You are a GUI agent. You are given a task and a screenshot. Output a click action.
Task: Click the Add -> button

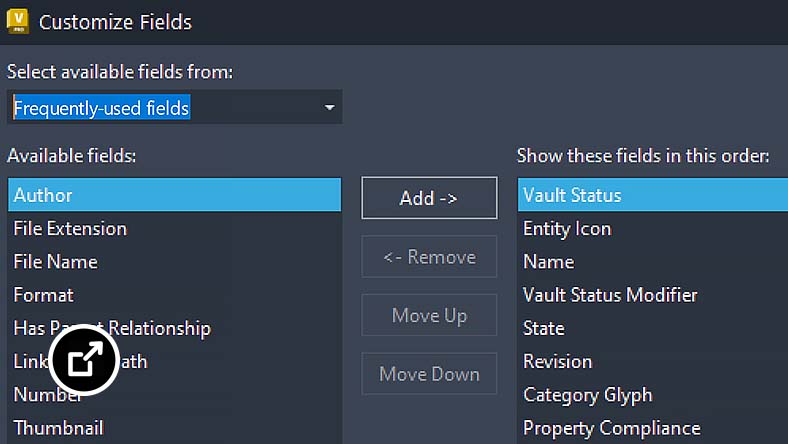429,198
